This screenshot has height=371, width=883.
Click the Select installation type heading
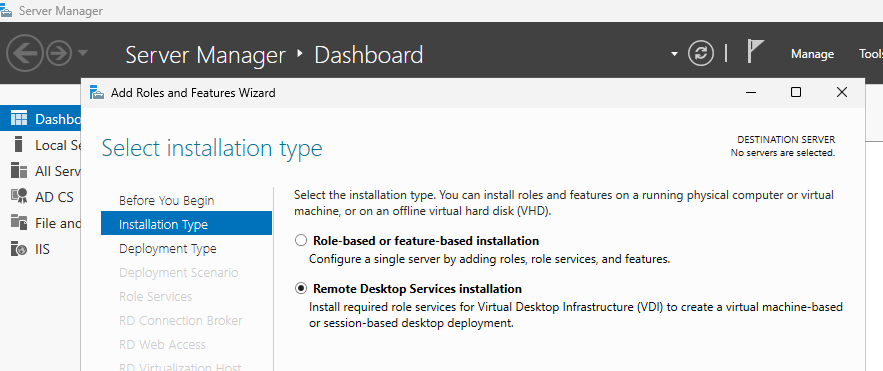[x=212, y=148]
